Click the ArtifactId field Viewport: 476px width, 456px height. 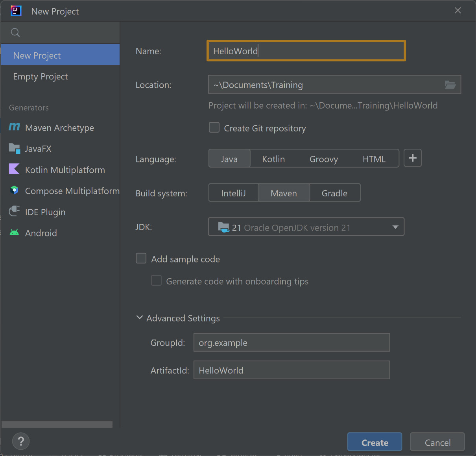click(x=292, y=370)
